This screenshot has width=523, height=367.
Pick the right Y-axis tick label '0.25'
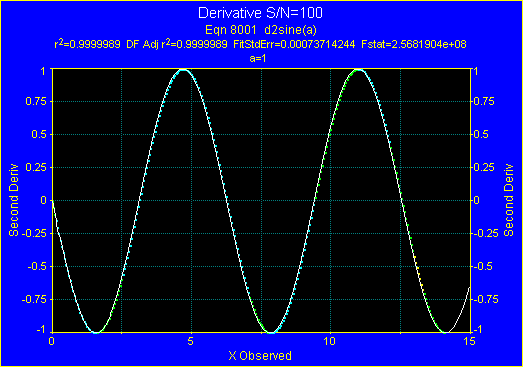point(484,167)
